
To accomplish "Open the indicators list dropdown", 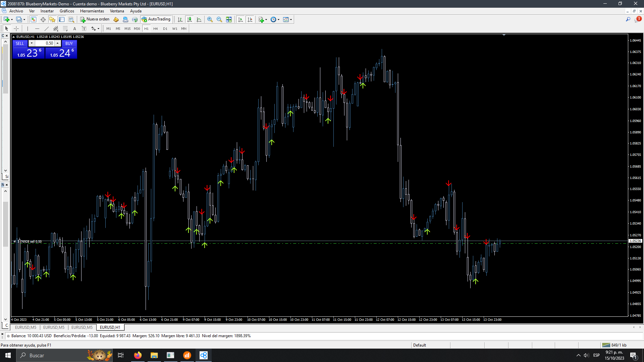I will (x=266, y=19).
